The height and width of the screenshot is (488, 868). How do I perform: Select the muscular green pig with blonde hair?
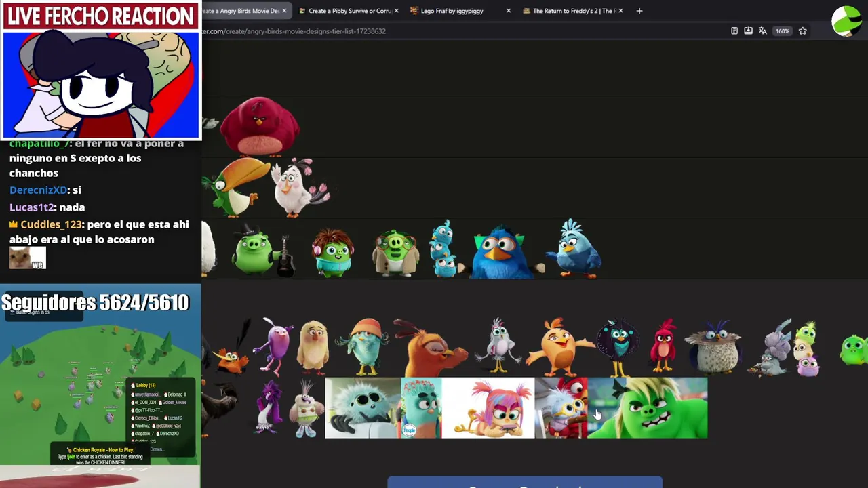point(647,408)
